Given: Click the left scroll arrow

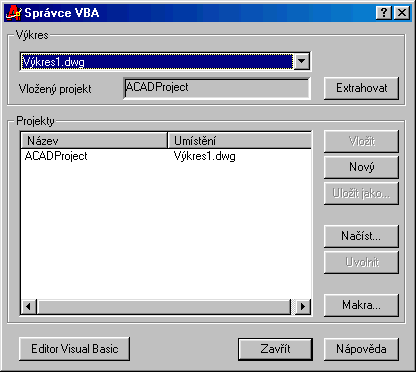Looking at the screenshot, I should 29,306.
